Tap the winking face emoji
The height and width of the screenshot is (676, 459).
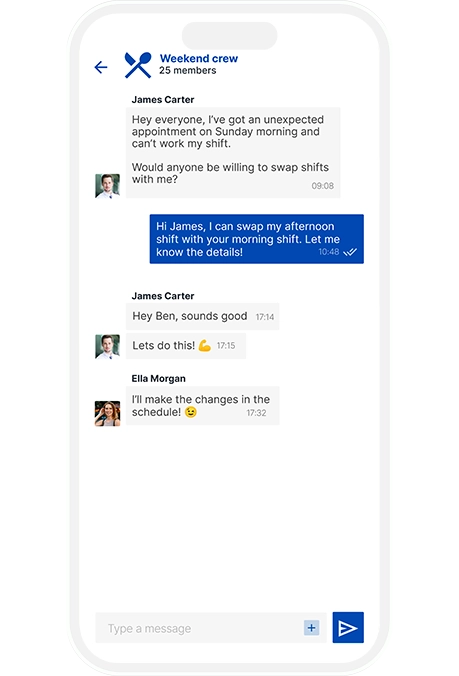[x=190, y=412]
